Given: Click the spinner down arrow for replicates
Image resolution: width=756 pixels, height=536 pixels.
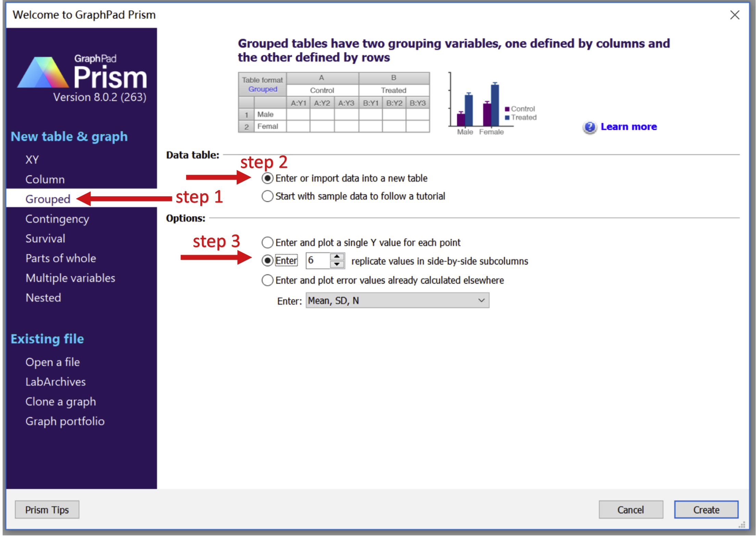Looking at the screenshot, I should tap(337, 264).
